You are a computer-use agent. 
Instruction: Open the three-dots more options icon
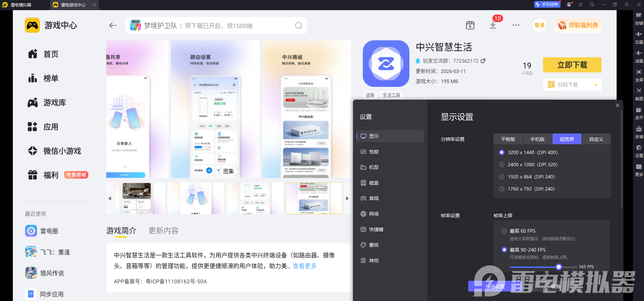[x=516, y=25]
